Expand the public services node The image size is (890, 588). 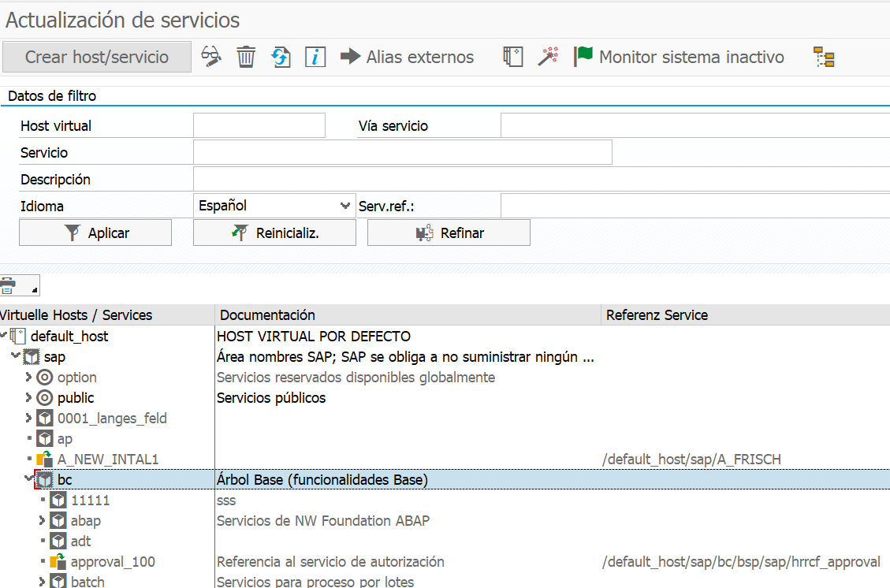(x=29, y=398)
